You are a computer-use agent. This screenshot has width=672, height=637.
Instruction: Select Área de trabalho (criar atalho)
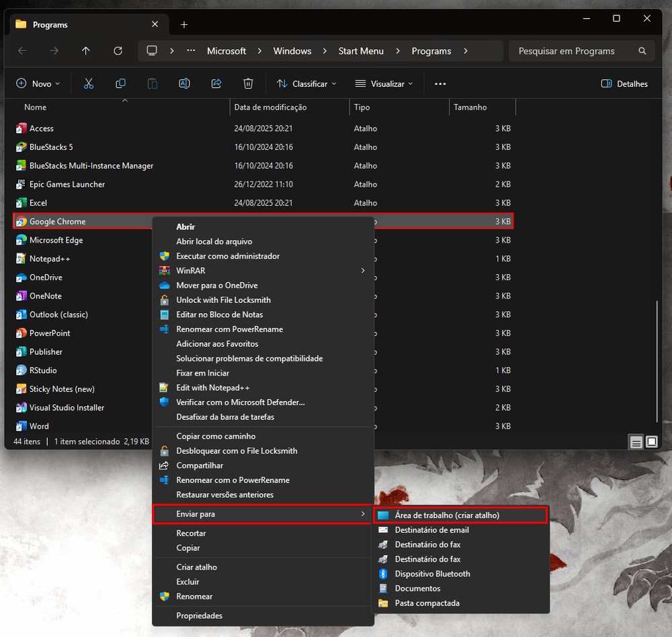(x=447, y=515)
